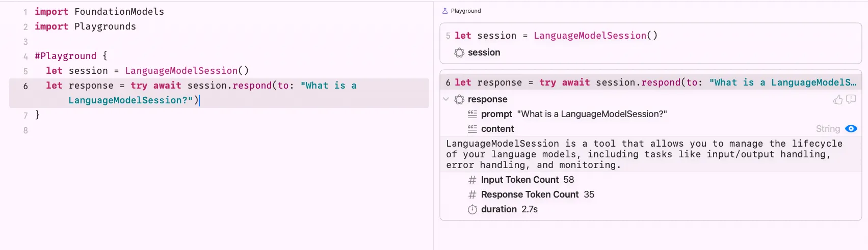This screenshot has height=250, width=868.
Task: Click the LanguageModelSession() result header
Action: coord(596,36)
